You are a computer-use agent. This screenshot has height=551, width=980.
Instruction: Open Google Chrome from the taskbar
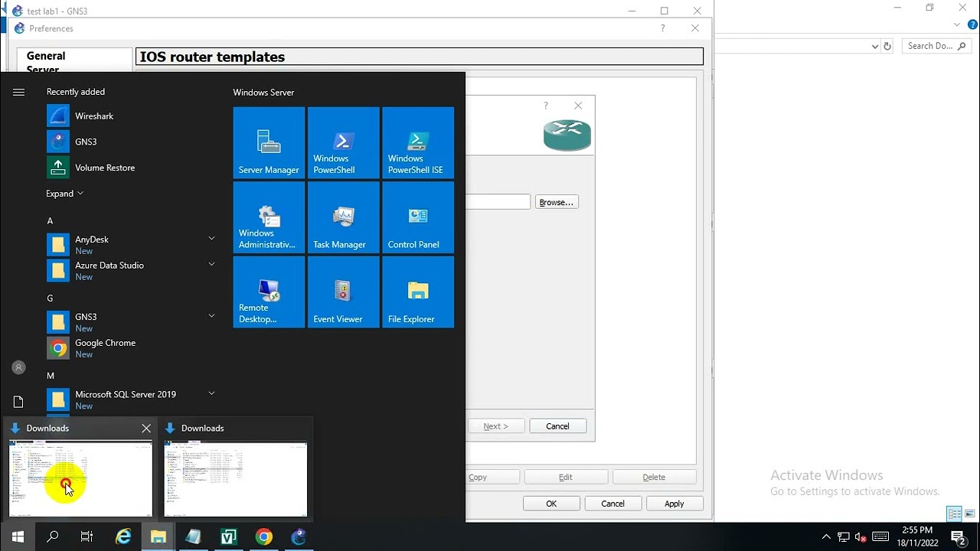pyautogui.click(x=263, y=537)
